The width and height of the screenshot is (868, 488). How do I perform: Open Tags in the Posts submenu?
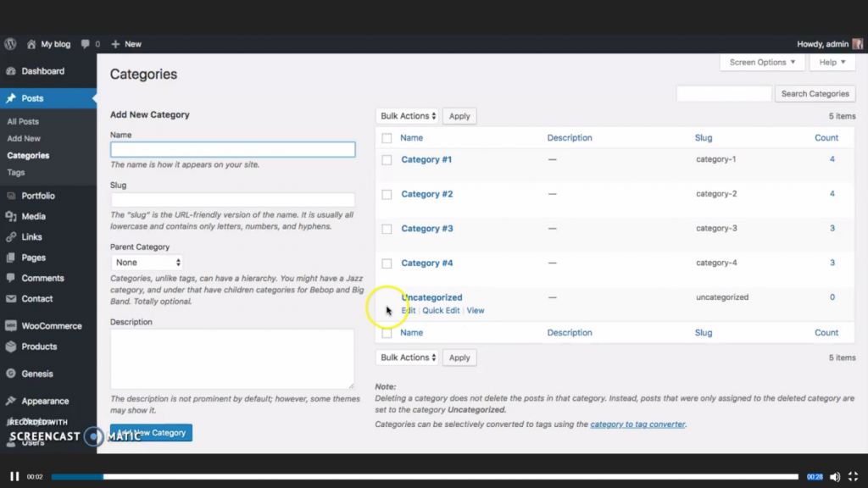point(16,173)
